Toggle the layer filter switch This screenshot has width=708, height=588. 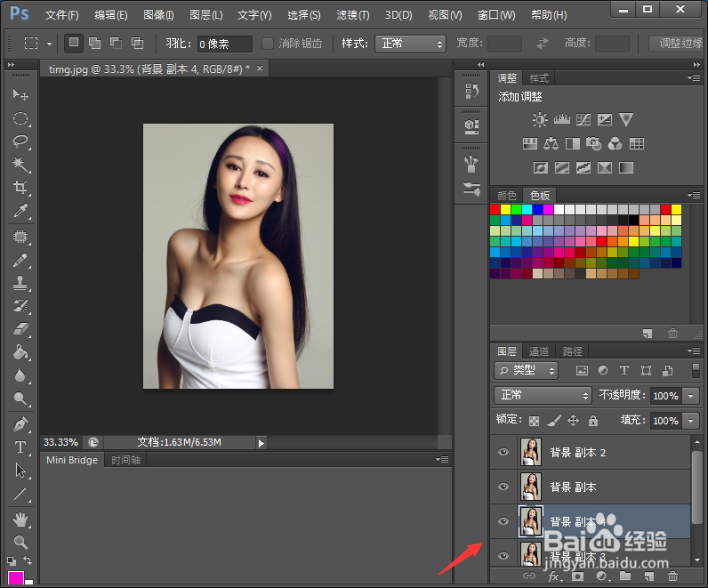pyautogui.click(x=696, y=370)
